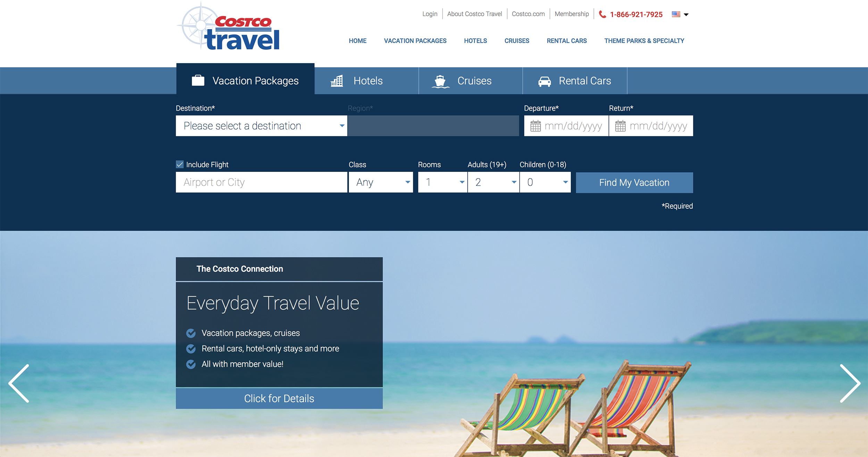Click the Find My Vacation button

(x=634, y=183)
